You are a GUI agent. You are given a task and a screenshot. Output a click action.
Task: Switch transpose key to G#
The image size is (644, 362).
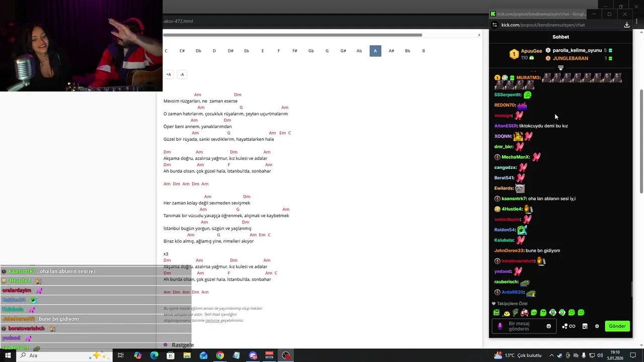pyautogui.click(x=343, y=51)
